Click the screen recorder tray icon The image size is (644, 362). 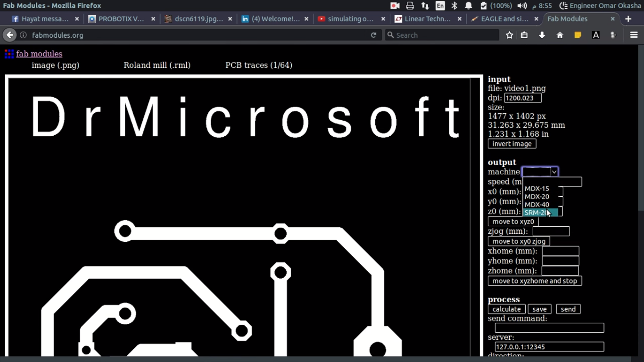click(x=395, y=6)
